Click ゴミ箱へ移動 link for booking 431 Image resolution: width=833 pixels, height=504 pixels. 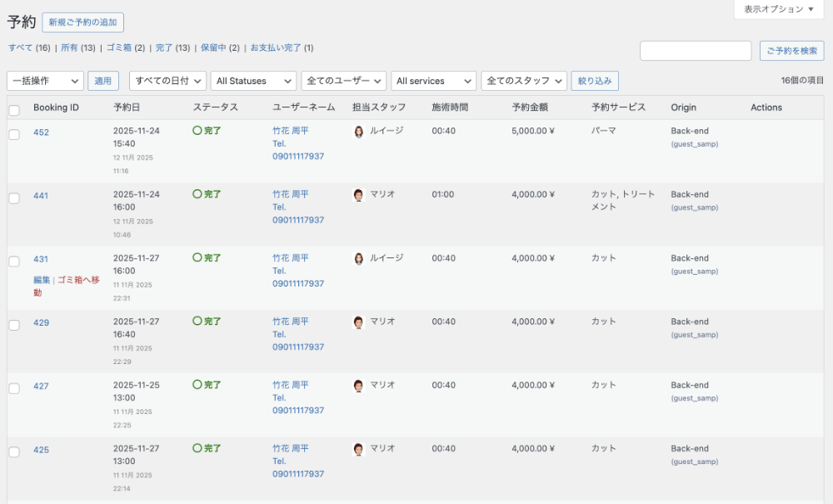[77, 281]
